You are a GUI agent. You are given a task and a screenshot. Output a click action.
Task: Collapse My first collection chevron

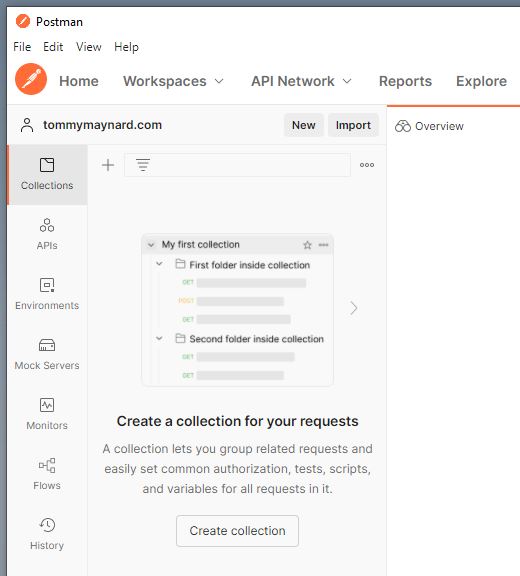click(x=151, y=245)
